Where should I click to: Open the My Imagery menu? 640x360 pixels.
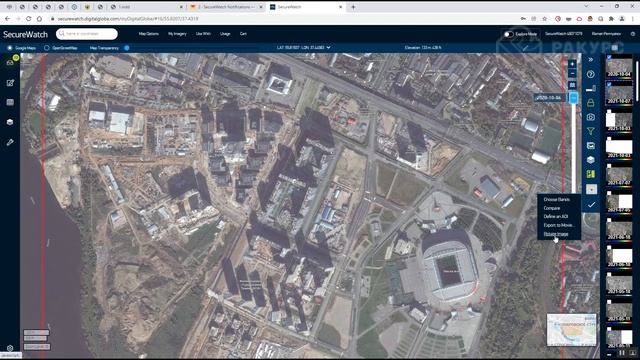177,34
